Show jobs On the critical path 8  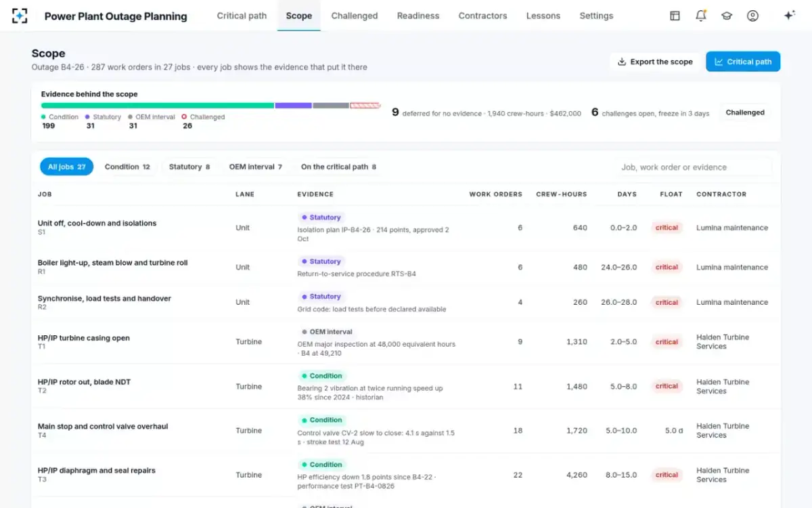coord(338,167)
